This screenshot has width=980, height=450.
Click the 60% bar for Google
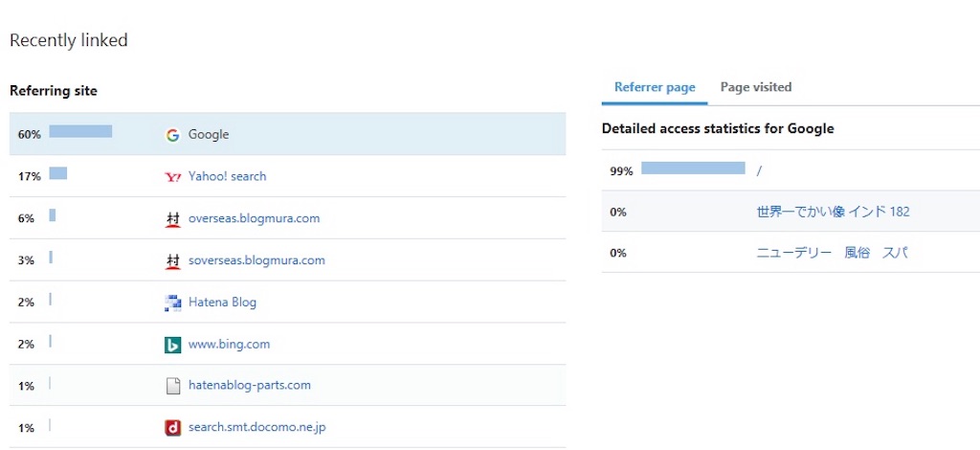80,131
